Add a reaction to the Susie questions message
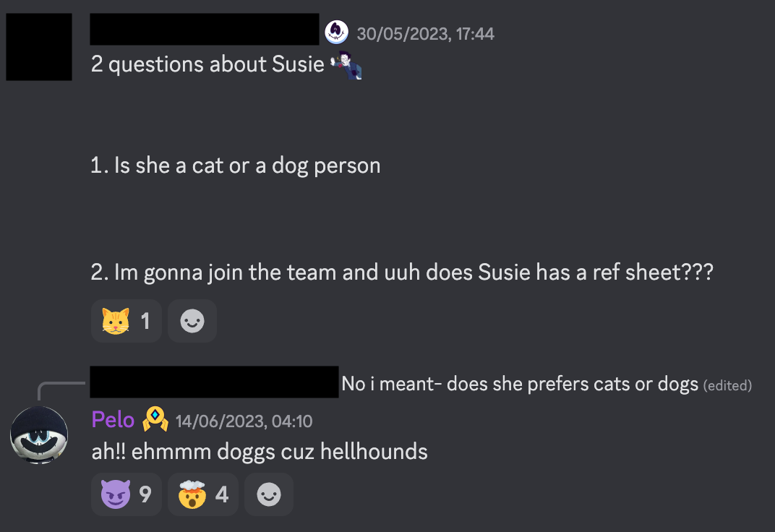 pos(192,320)
